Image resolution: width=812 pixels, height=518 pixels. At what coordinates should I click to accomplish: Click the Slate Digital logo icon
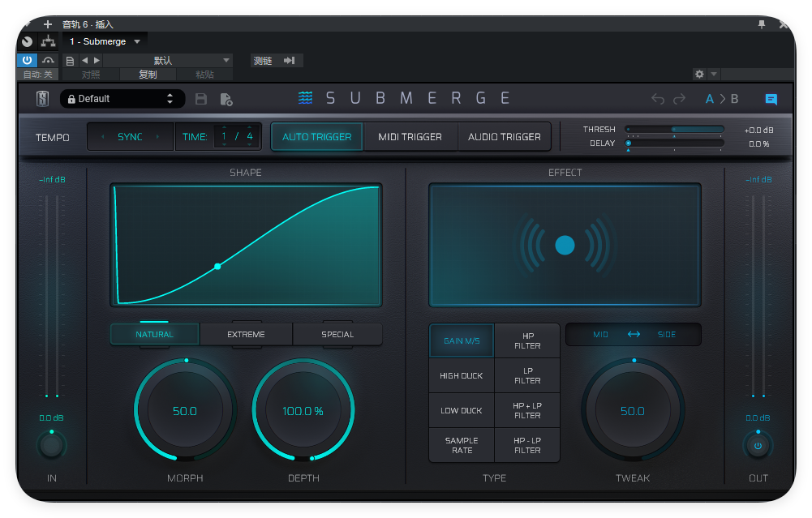[x=42, y=98]
